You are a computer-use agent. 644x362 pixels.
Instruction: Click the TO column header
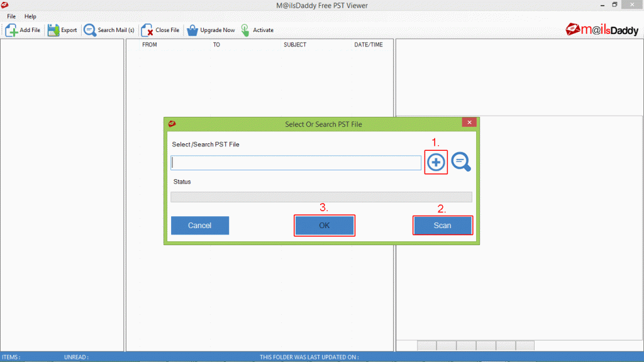pyautogui.click(x=216, y=45)
